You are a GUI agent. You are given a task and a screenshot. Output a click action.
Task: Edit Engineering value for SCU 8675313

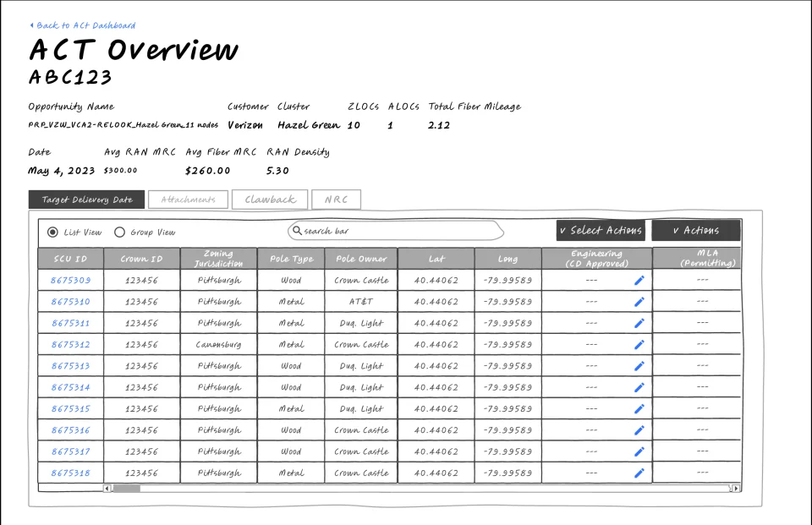[x=639, y=366]
